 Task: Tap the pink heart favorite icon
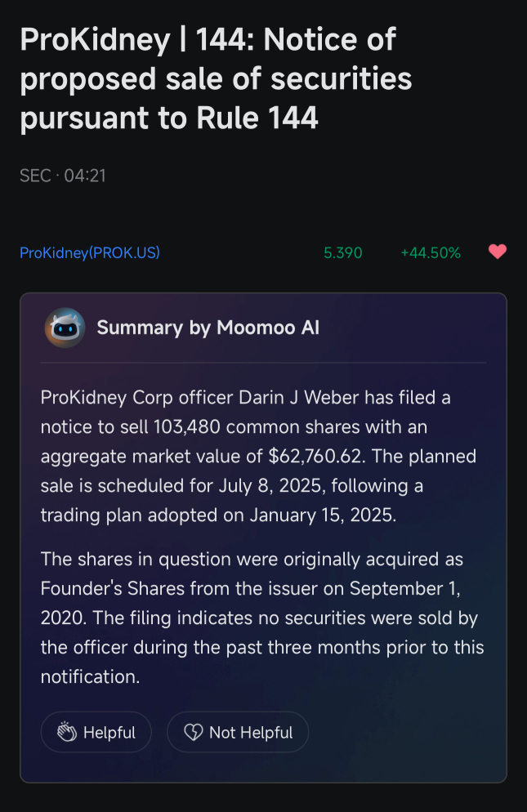coord(498,252)
